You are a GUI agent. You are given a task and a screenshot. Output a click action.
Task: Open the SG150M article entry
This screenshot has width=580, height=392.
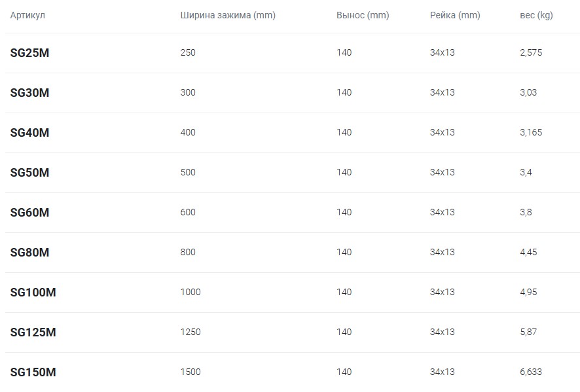point(33,372)
